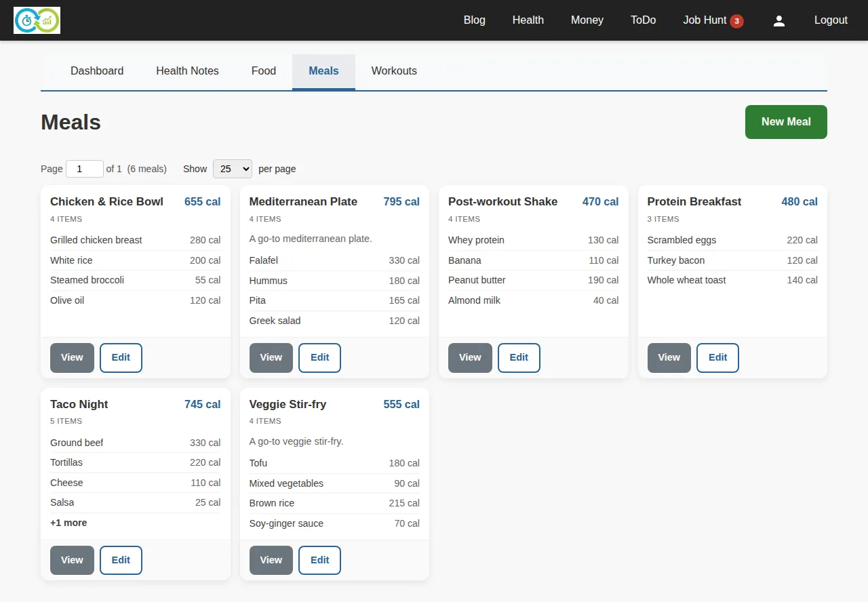The height and width of the screenshot is (602, 868).
Task: Click the site logo icon
Action: point(37,20)
